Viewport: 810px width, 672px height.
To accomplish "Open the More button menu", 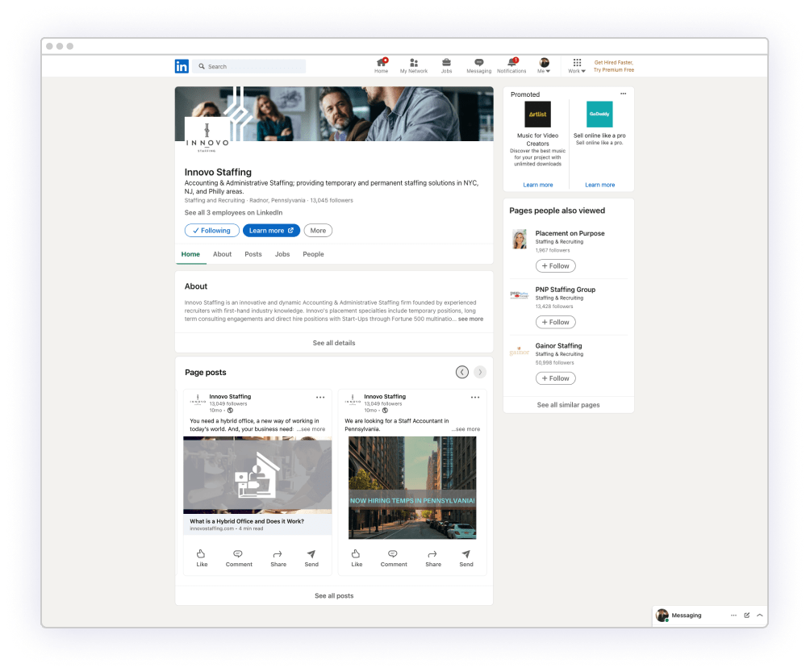I will coord(318,231).
